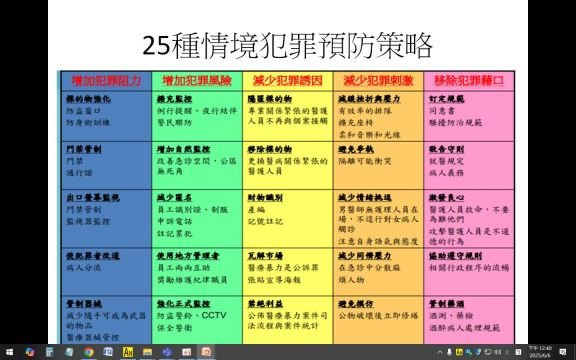
Task: Select the header 移除犯罪藉口
Action: pos(469,81)
